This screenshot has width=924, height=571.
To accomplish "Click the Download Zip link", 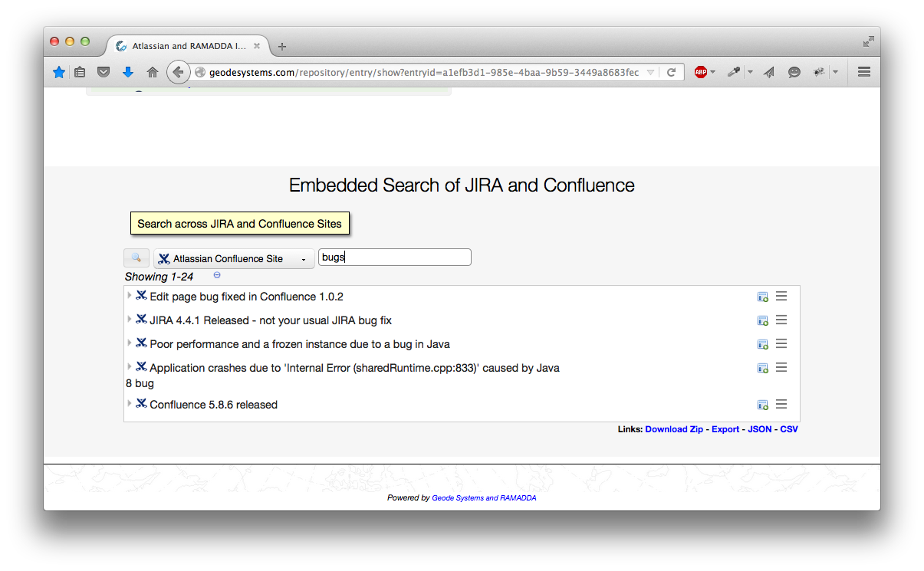I will coord(674,429).
